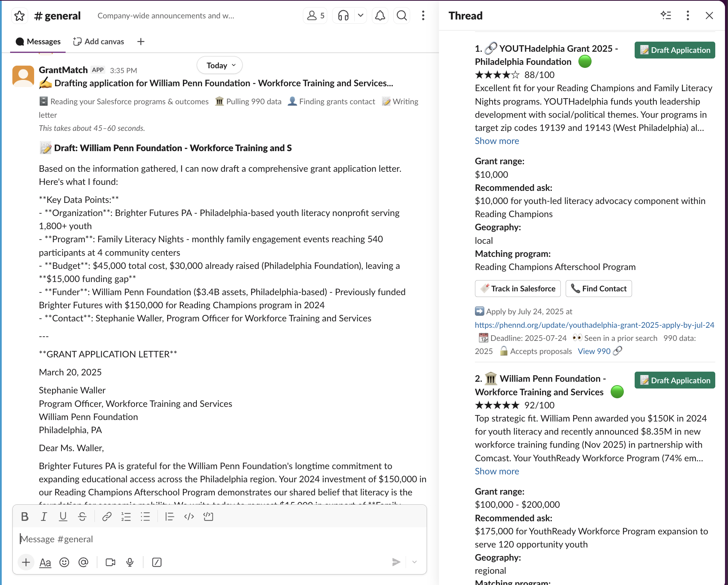Insert a code block

[x=208, y=517]
